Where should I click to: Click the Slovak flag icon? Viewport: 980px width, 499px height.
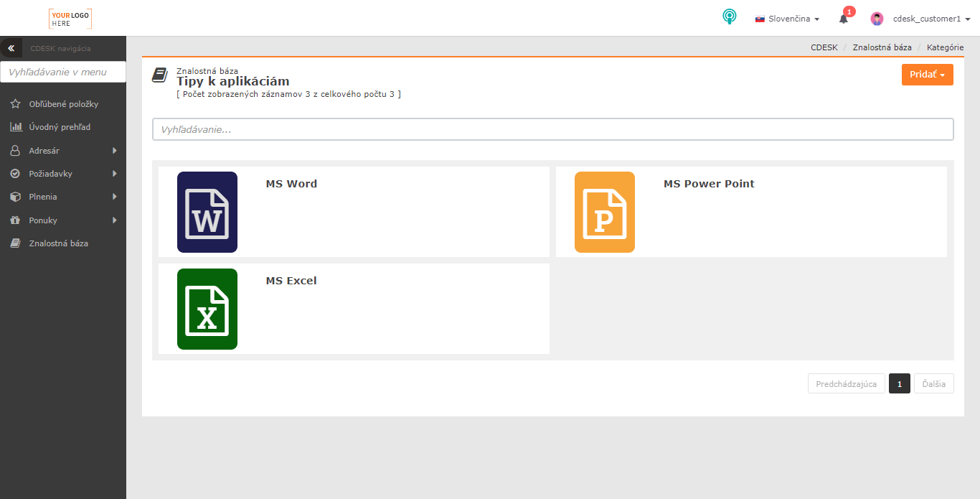pos(760,19)
